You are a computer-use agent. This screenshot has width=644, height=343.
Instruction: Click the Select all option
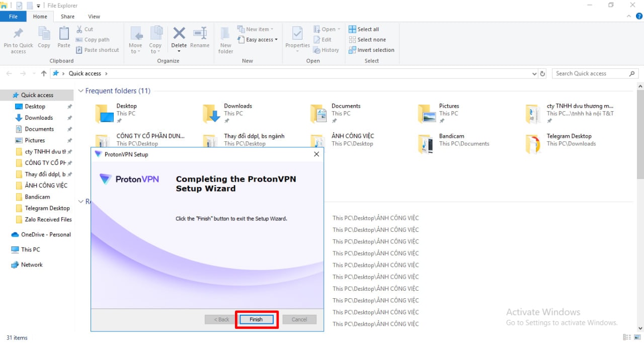pos(368,29)
